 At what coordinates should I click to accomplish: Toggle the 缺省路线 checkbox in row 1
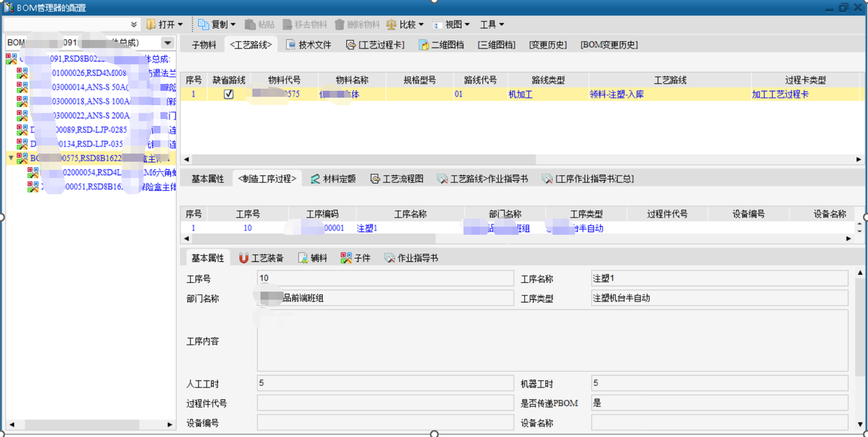[x=229, y=94]
